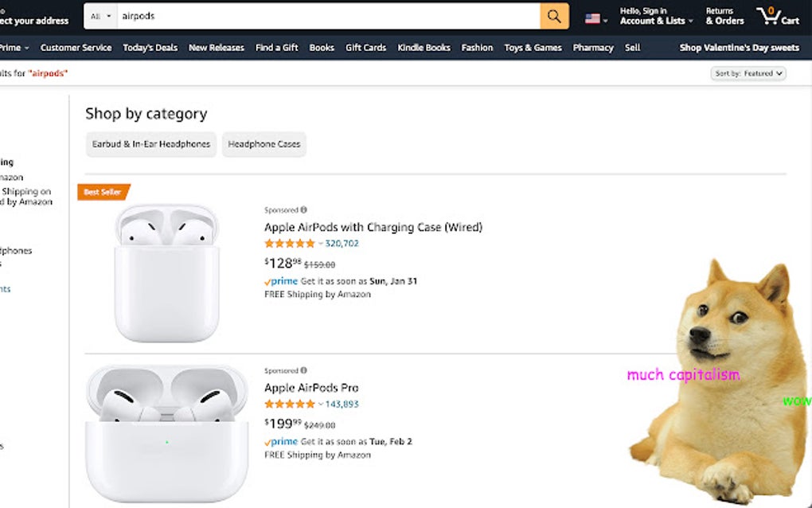
Task: Choose the Headphone Cases category button
Action: pos(264,144)
